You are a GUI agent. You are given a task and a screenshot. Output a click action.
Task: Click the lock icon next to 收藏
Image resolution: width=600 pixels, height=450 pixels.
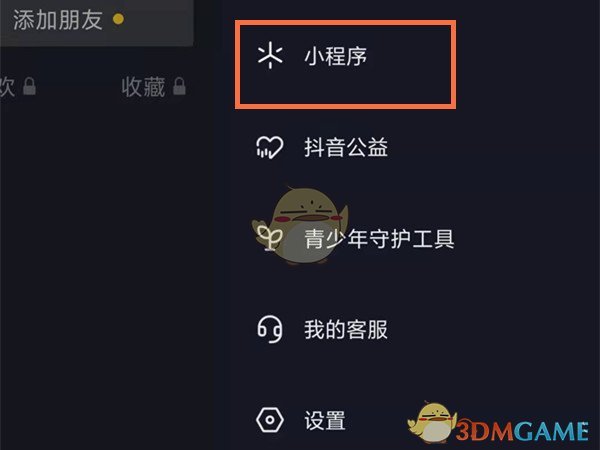pyautogui.click(x=179, y=86)
